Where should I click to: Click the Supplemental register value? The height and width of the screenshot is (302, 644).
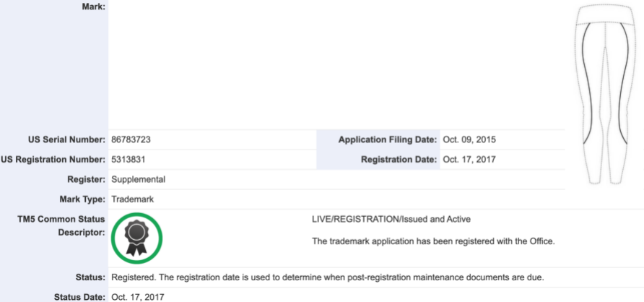point(139,180)
